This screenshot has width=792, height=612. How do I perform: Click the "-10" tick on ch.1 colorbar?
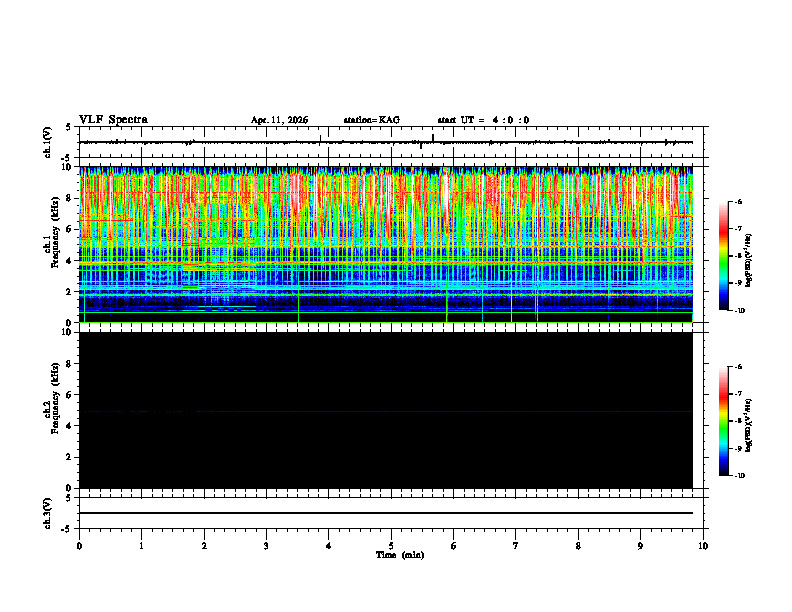tap(740, 311)
